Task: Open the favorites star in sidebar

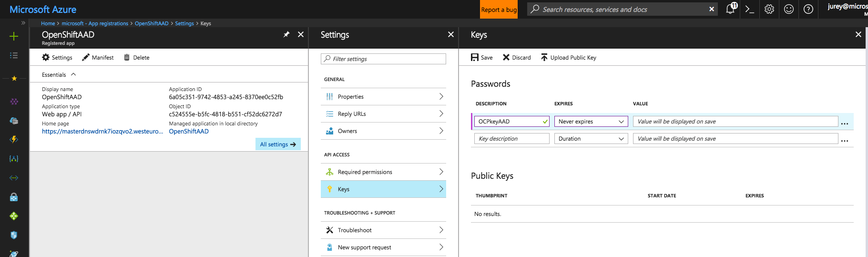Action: 14,78
